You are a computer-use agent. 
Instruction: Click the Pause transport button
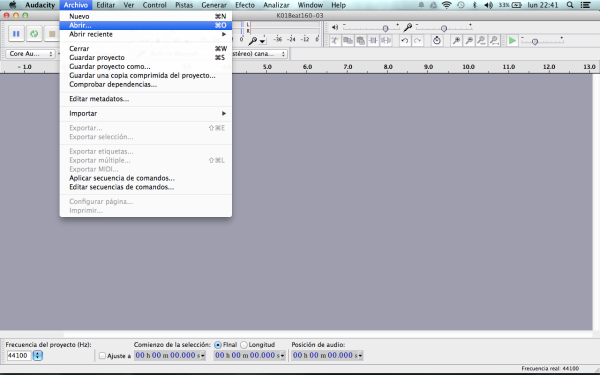point(16,34)
